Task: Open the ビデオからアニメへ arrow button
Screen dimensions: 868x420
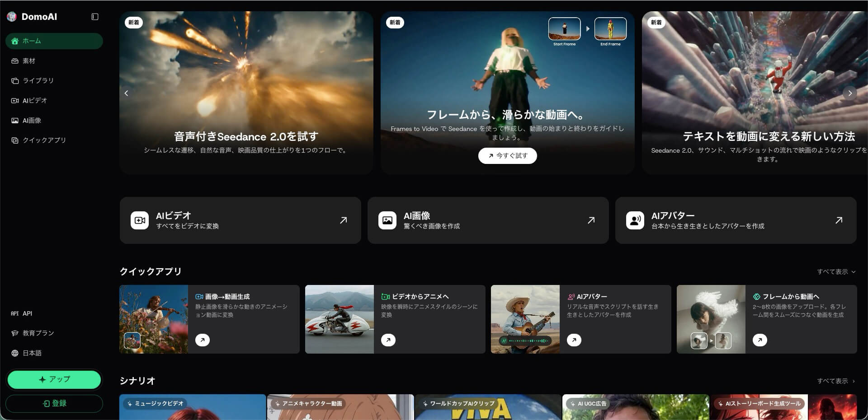Action: 388,340
